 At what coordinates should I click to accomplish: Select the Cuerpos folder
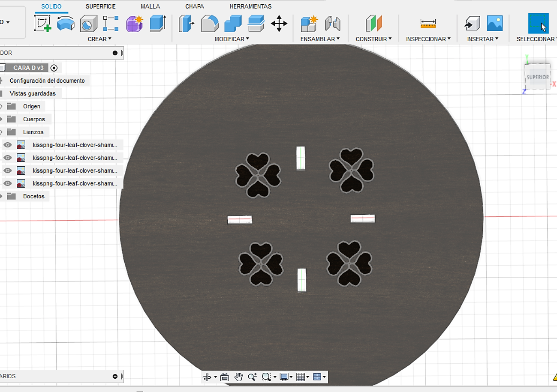click(x=34, y=119)
